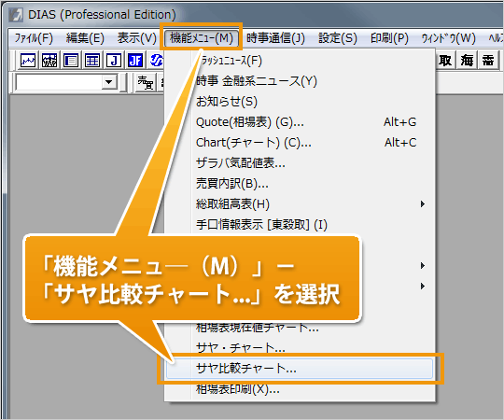Click inside the toolbar combo box field
The width and height of the screenshot is (504, 420).
tap(59, 82)
